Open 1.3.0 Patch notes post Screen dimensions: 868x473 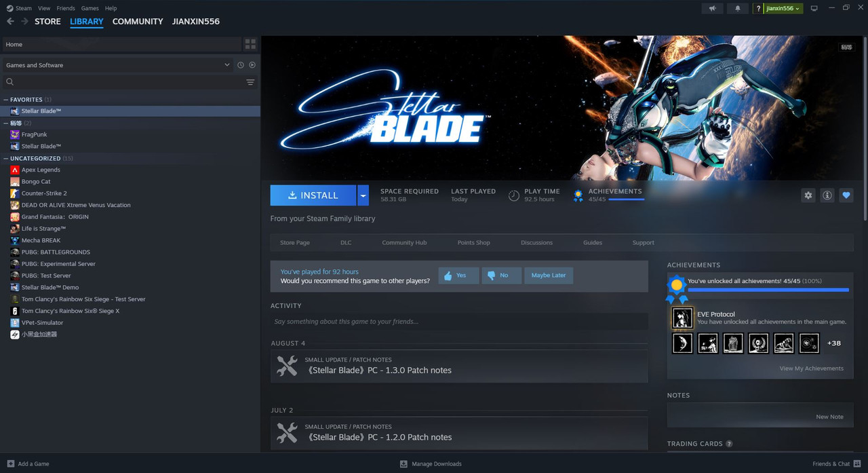(x=458, y=366)
